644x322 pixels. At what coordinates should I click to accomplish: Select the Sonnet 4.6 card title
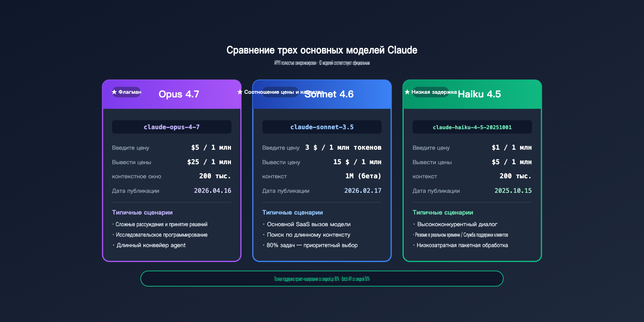329,94
